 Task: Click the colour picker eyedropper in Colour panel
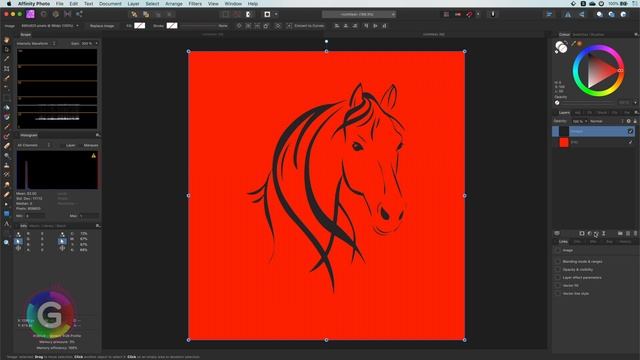(x=573, y=43)
